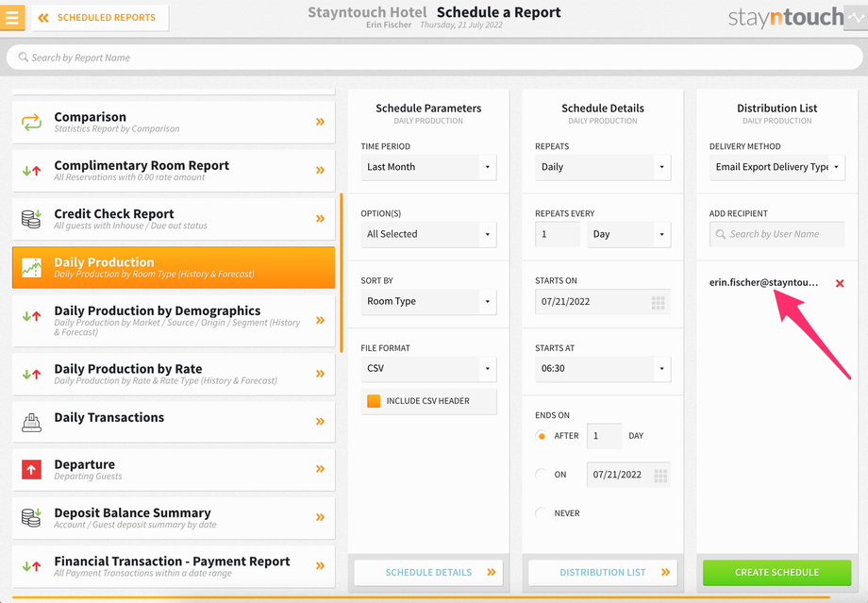Screen dimensions: 868x603
Task: Click the Comparison report loop-arrows icon
Action: tap(31, 123)
